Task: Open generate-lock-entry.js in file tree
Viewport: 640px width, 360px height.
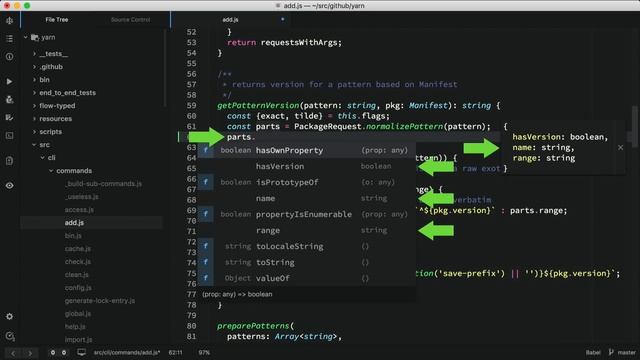Action: click(100, 301)
